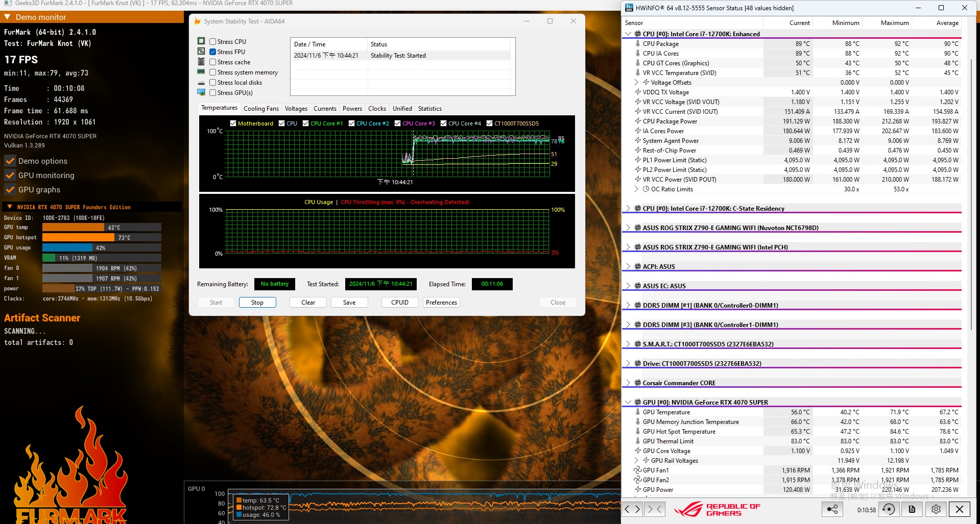
Task: Expand the S.M.A.R.T. CT1000T700SSD5 group
Action: [628, 344]
